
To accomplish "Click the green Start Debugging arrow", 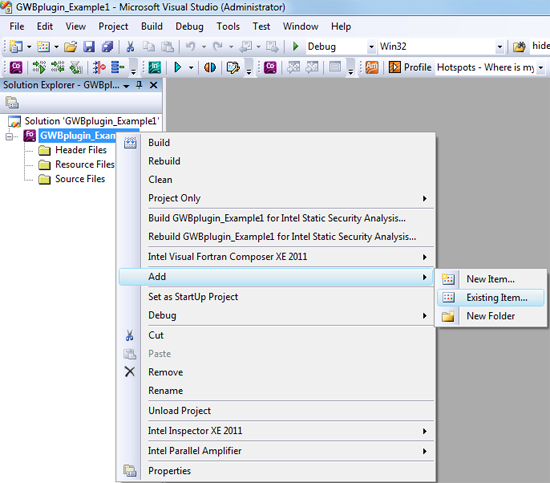I will pyautogui.click(x=295, y=46).
